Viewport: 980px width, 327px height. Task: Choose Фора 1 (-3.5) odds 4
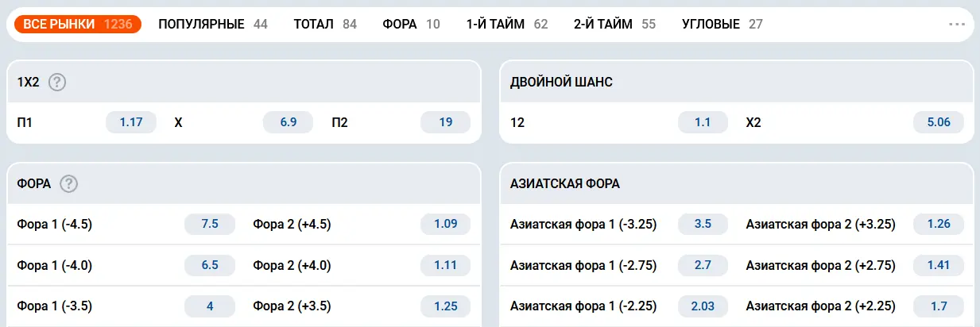210,306
